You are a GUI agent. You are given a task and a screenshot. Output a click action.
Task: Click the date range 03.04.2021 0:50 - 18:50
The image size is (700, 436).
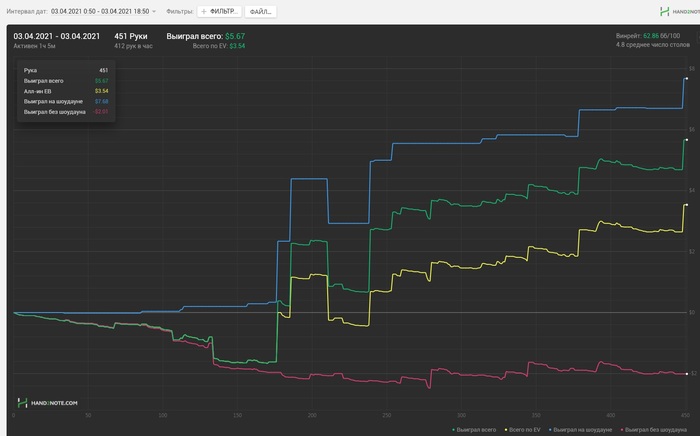(100, 12)
